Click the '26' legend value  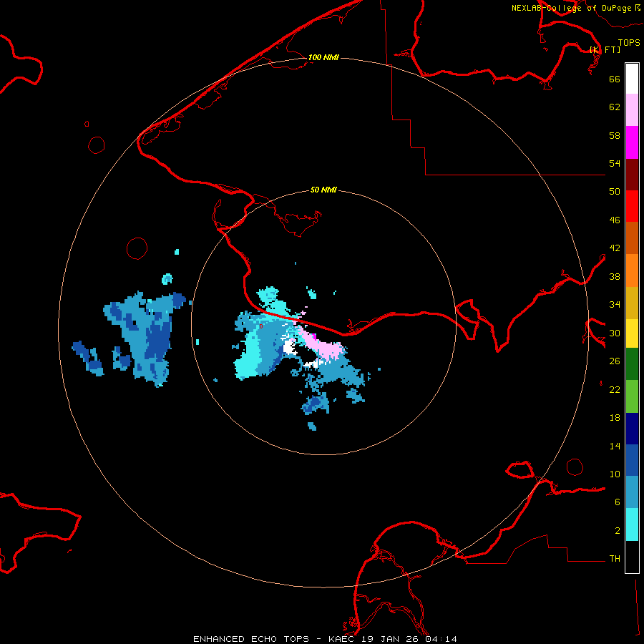(x=615, y=361)
